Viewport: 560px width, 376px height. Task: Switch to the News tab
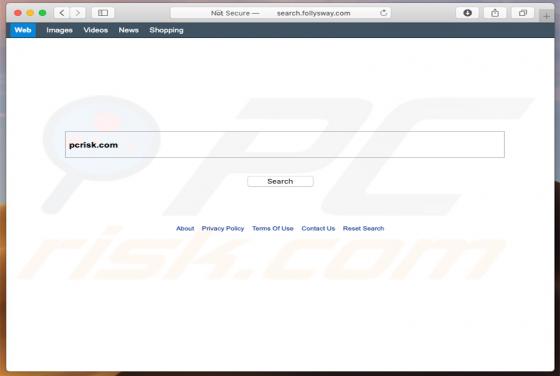(129, 30)
